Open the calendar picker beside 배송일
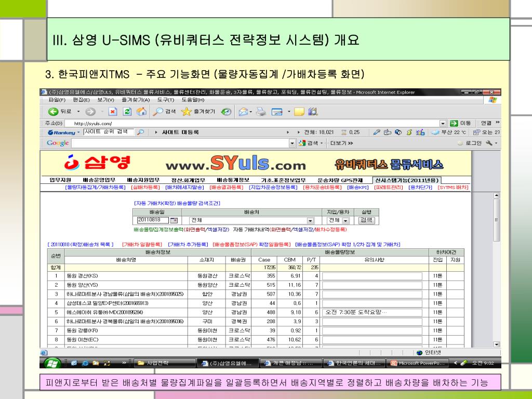 pos(174,220)
